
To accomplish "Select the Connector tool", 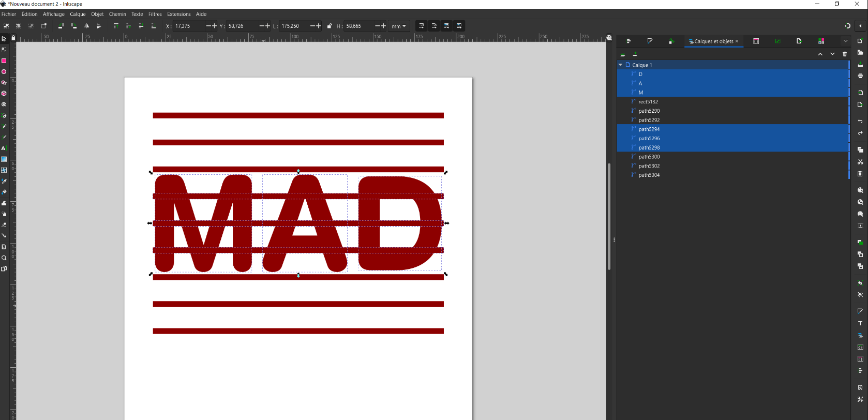I will coord(4,236).
